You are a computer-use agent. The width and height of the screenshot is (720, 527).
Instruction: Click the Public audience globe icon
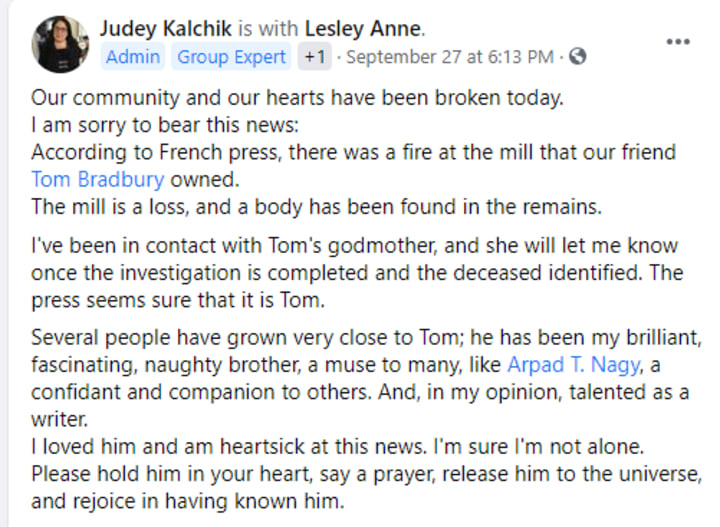pyautogui.click(x=577, y=56)
